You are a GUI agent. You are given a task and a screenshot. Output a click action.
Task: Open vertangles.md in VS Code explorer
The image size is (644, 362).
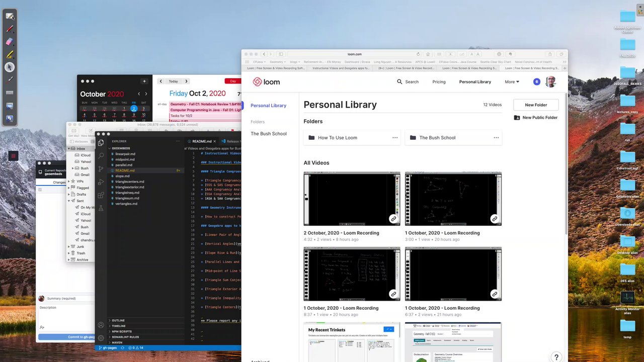coord(126,204)
